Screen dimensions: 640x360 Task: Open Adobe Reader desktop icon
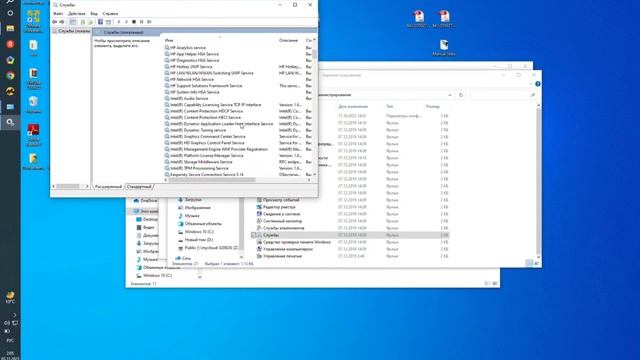tap(33, 135)
